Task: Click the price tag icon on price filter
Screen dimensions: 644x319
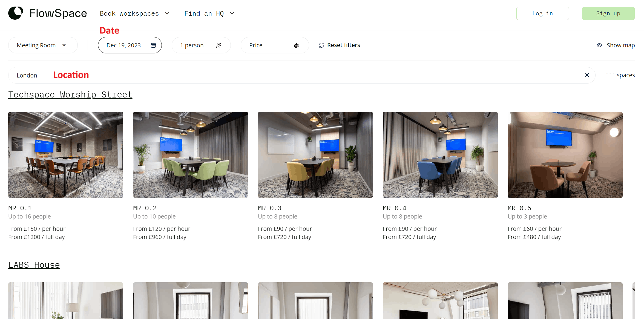Action: point(297,45)
